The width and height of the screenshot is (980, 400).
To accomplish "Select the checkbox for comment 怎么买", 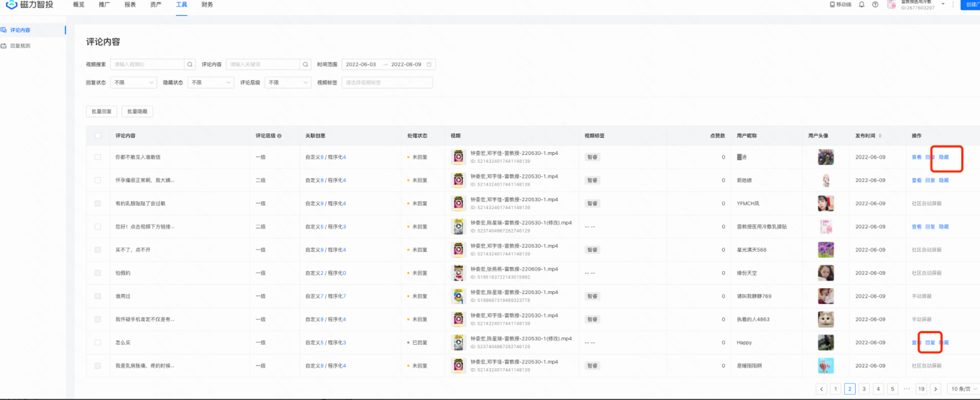I will tap(98, 343).
